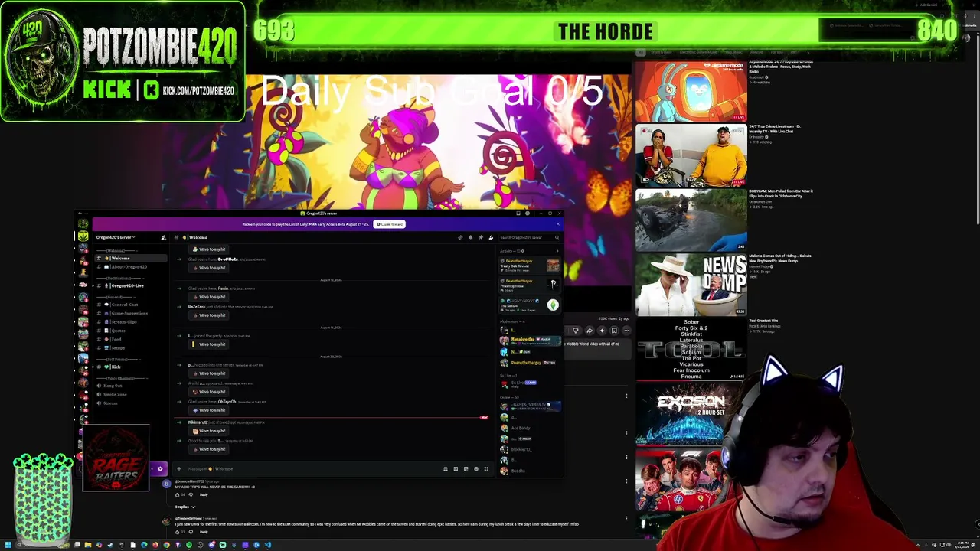Image resolution: width=980 pixels, height=551 pixels.
Task: Open the True Crime Livestream thumbnail
Action: tap(691, 155)
